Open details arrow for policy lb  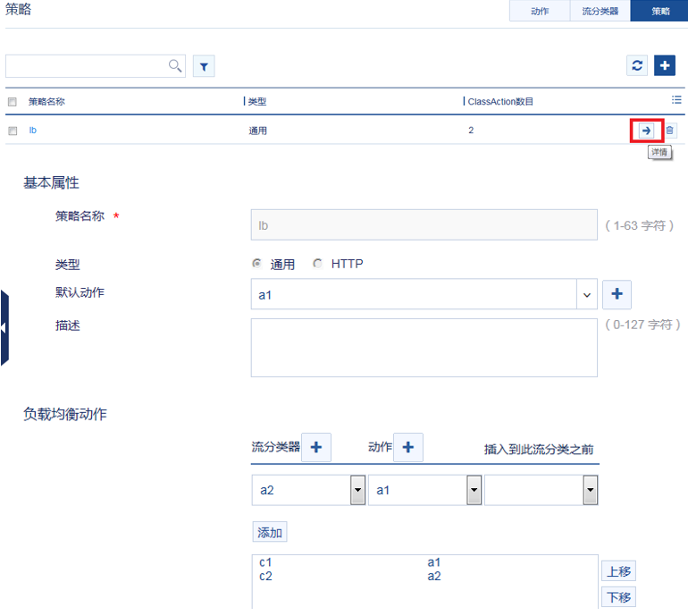[x=646, y=131]
